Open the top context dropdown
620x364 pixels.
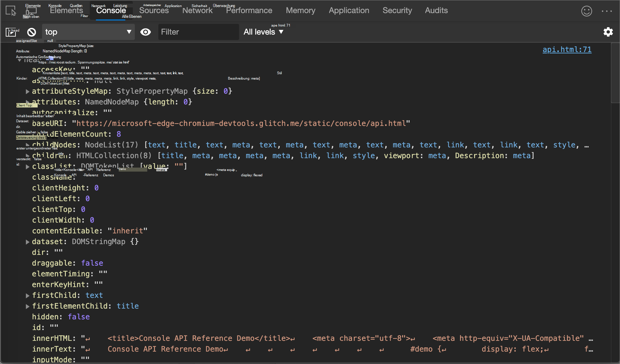[x=88, y=32]
